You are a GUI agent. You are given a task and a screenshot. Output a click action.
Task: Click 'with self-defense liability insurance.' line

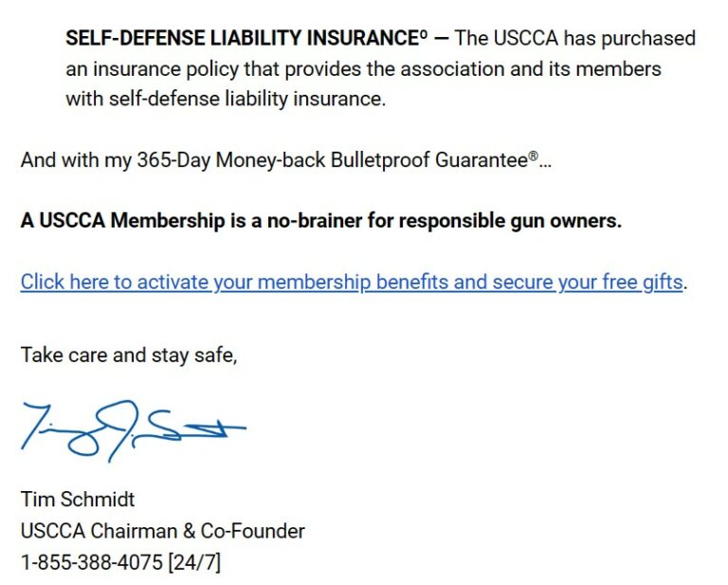[x=226, y=100]
